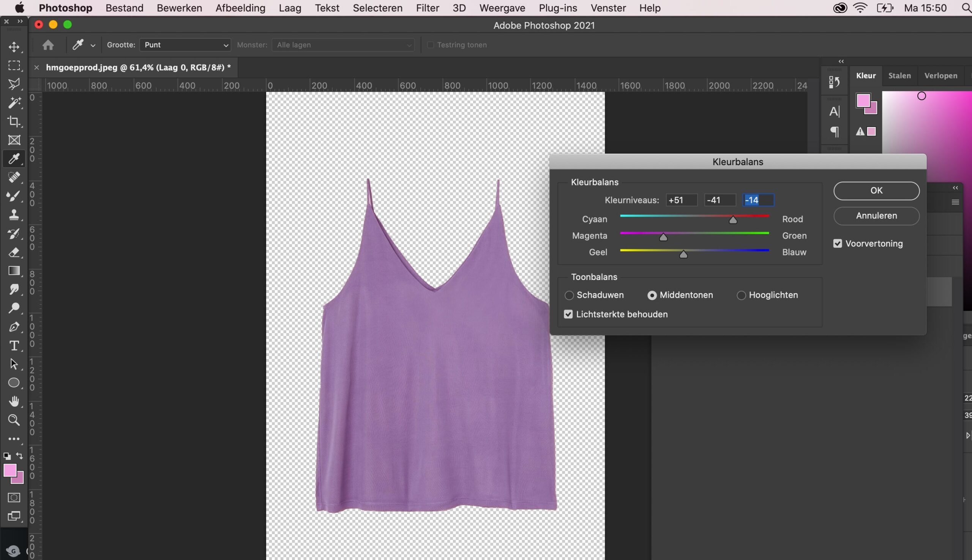Click the foreground color swatch in toolbar
The image size is (972, 560).
click(9, 471)
